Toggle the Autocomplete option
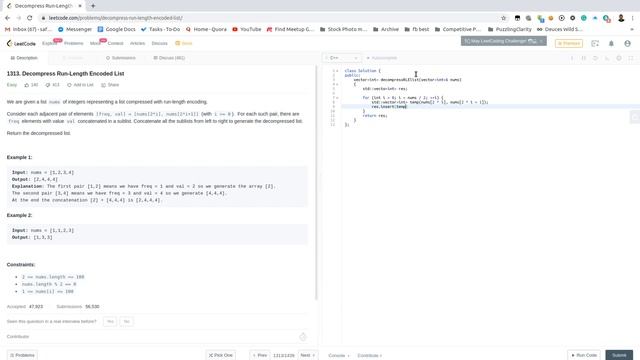 382,58
